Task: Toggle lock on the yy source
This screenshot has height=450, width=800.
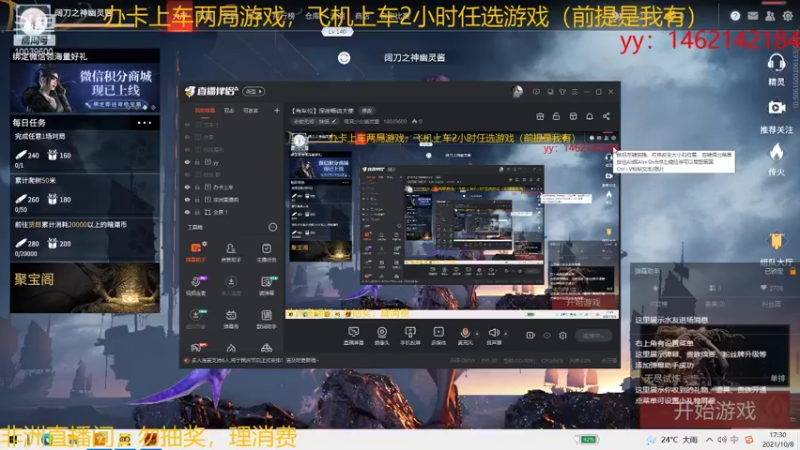Action: point(197,162)
